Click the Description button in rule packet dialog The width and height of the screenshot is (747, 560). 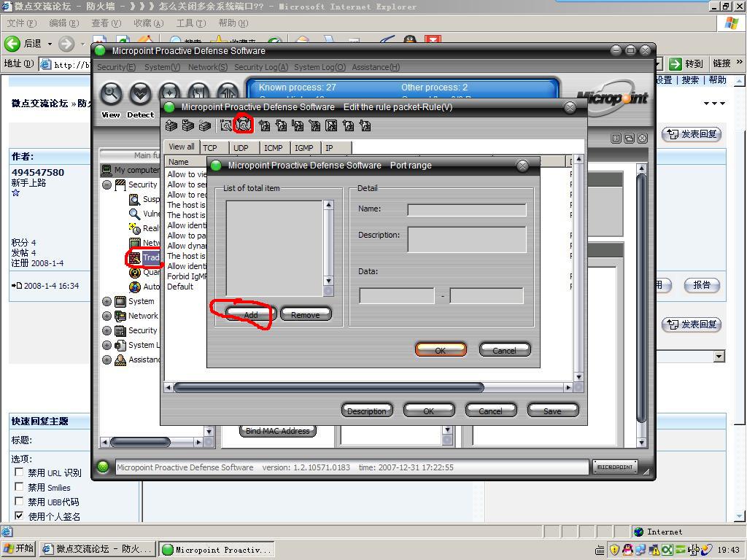point(367,411)
